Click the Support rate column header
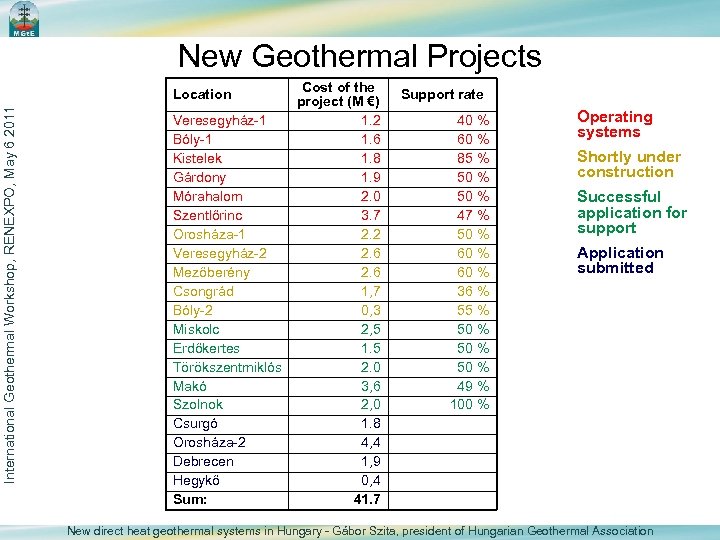The width and height of the screenshot is (720, 540). click(442, 95)
